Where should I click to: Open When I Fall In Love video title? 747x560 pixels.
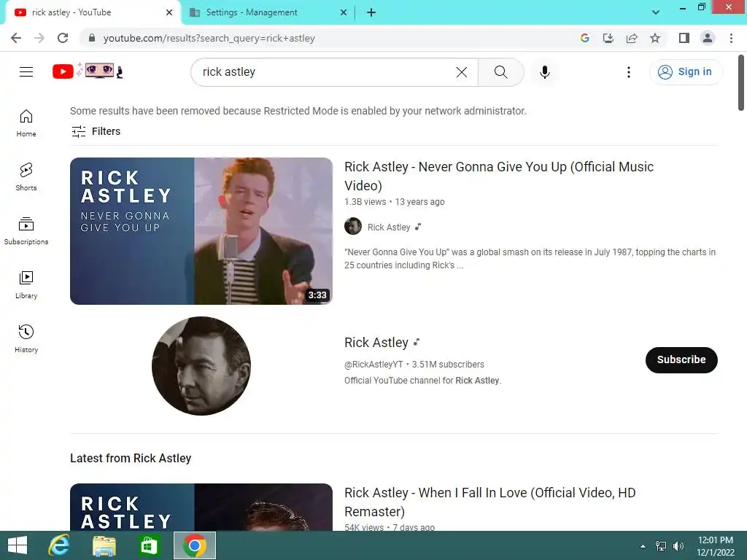coord(489,502)
